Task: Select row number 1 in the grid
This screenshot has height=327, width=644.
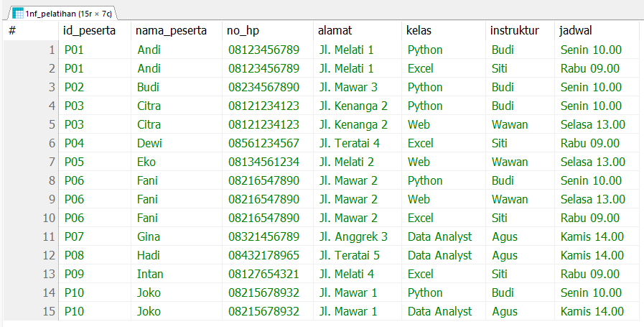Action: coord(31,50)
